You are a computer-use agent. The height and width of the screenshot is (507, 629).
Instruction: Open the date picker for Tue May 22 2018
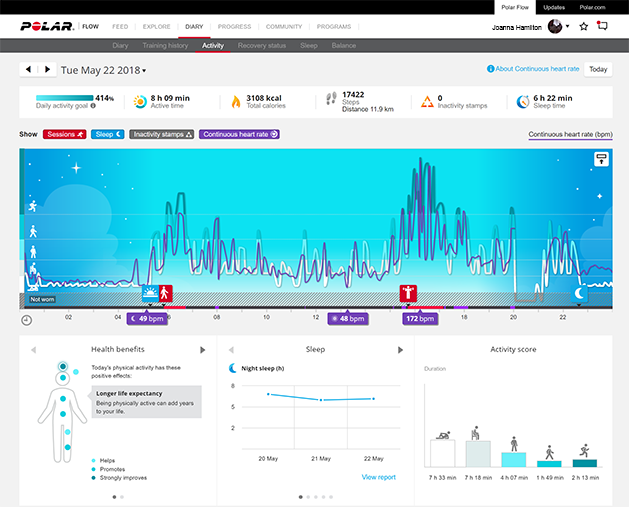103,70
